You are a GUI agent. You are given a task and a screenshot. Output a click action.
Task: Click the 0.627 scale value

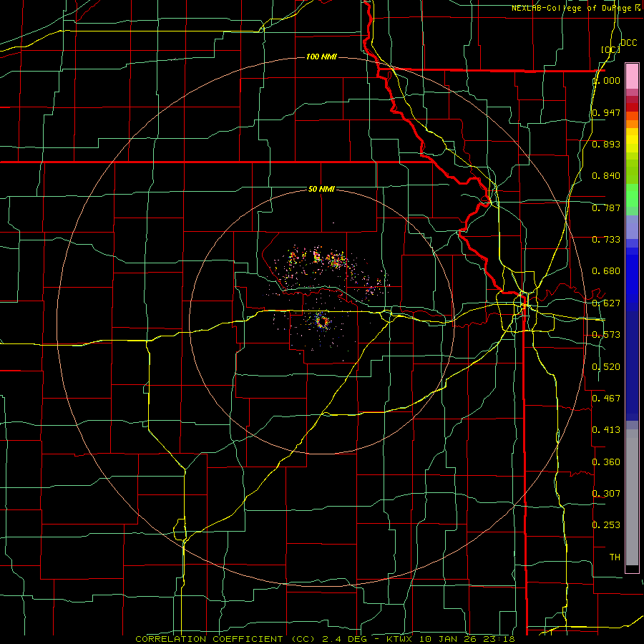coord(606,303)
